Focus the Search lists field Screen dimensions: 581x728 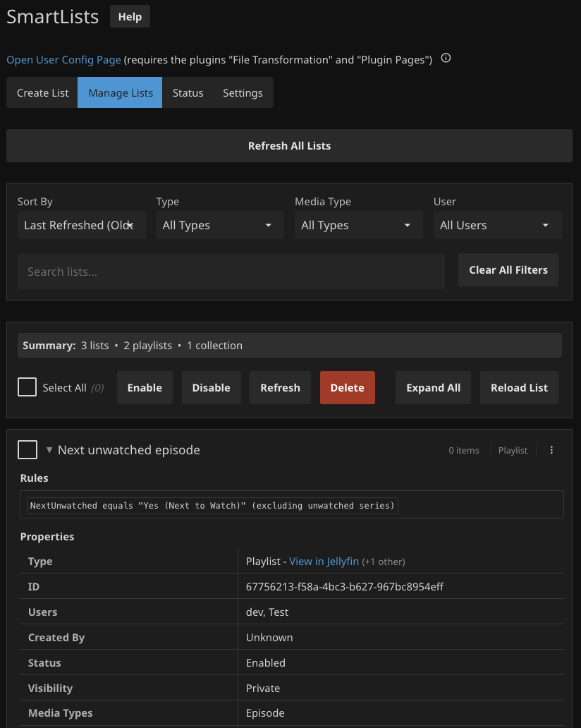(231, 272)
